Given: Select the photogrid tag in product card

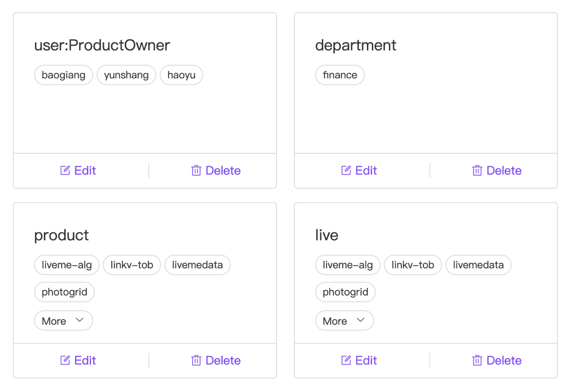Looking at the screenshot, I should pos(64,292).
